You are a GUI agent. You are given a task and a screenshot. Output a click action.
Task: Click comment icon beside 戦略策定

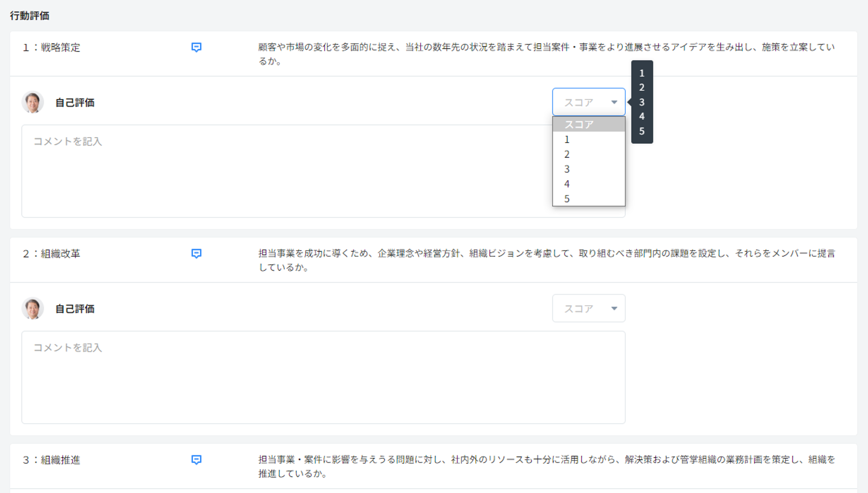(196, 48)
